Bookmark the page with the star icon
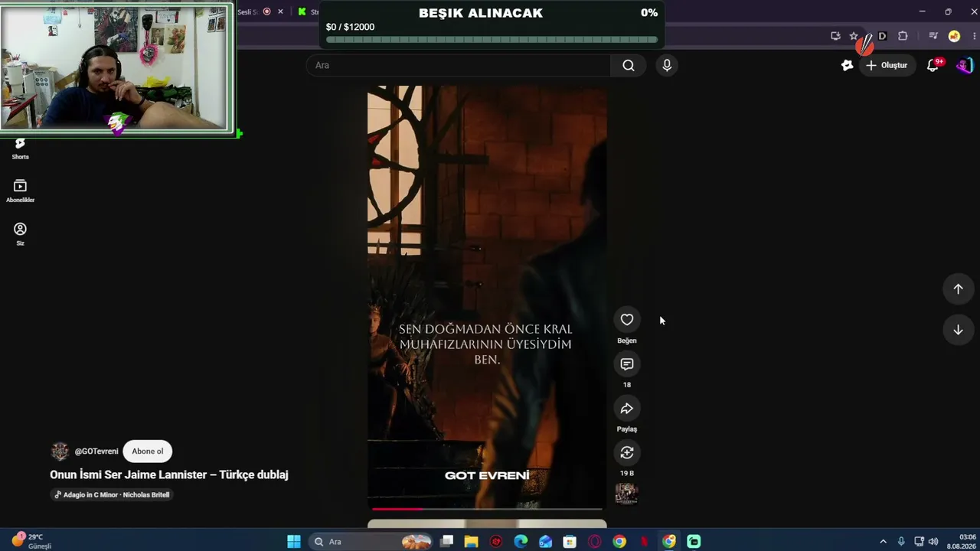Image resolution: width=980 pixels, height=551 pixels. (854, 36)
